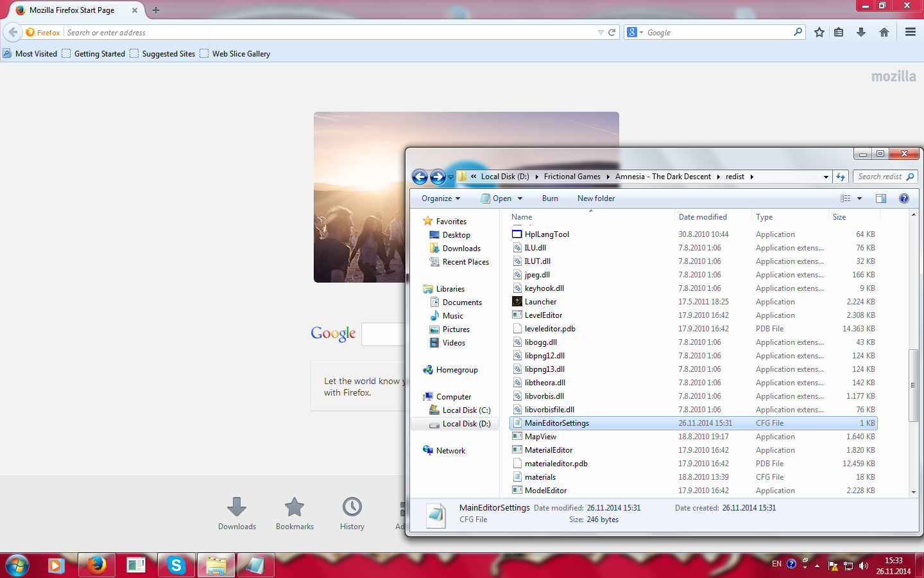Click Burn in Explorer toolbar
The image size is (924, 578).
(x=550, y=198)
